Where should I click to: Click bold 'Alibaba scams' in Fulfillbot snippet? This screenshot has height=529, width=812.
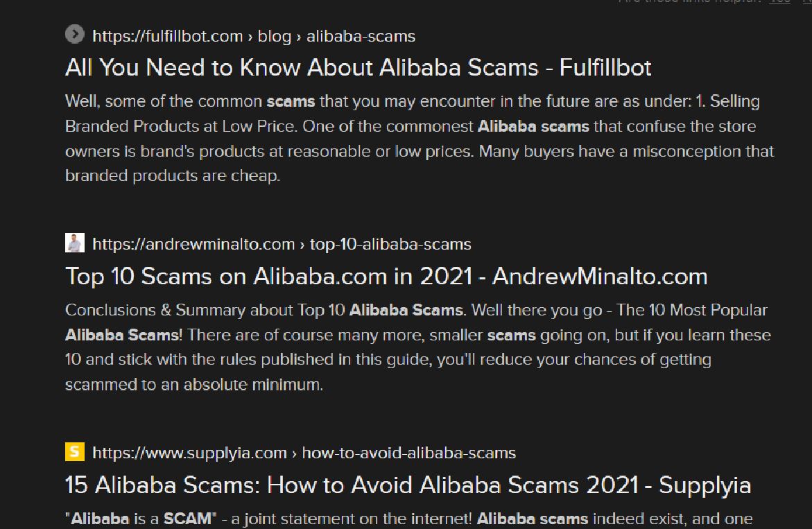tap(533, 126)
